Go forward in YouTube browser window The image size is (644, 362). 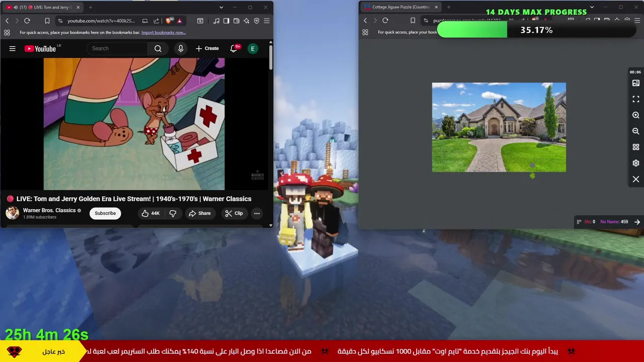click(17, 21)
